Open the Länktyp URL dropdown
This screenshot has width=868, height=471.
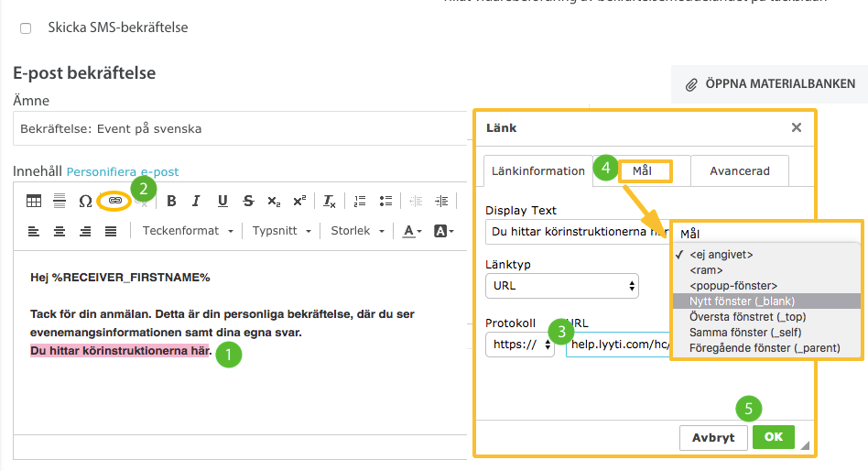tap(561, 285)
